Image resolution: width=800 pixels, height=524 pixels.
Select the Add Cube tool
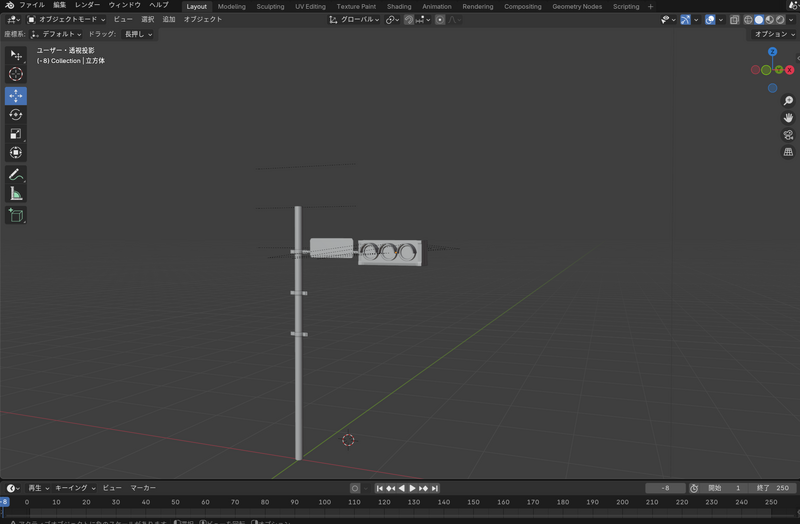coord(16,215)
